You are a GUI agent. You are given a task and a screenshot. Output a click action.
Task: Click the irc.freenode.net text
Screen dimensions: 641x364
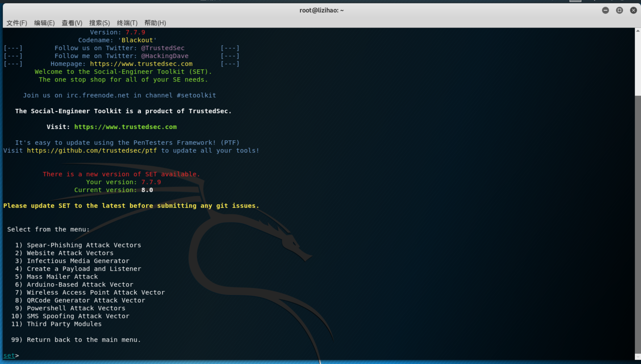(98, 95)
